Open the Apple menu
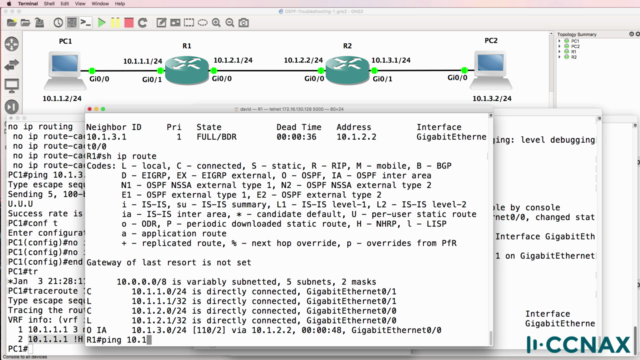640x360 pixels. (9, 4)
